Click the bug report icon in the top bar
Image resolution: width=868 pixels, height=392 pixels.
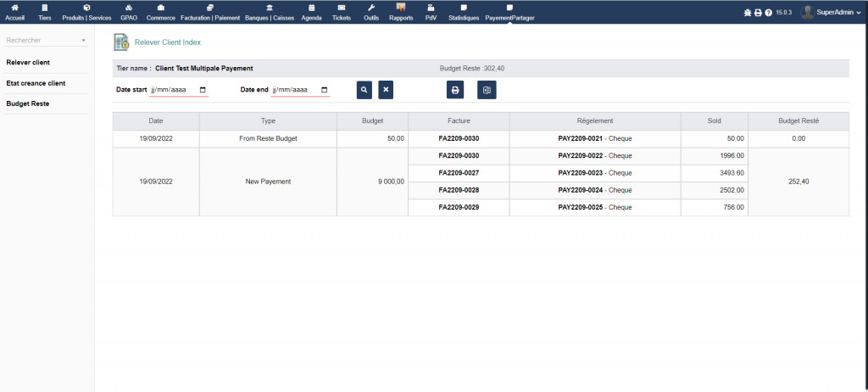[x=747, y=13]
